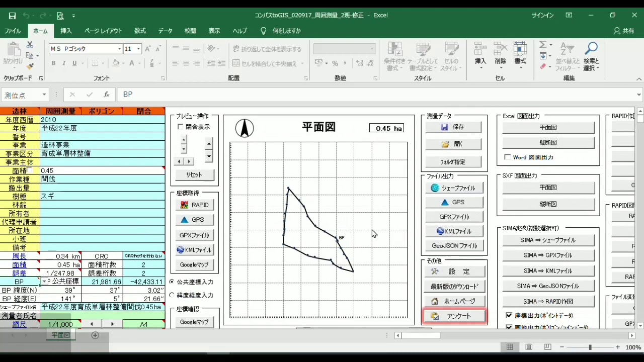
Task: Switch to page layout view icon
Action: tap(529, 347)
